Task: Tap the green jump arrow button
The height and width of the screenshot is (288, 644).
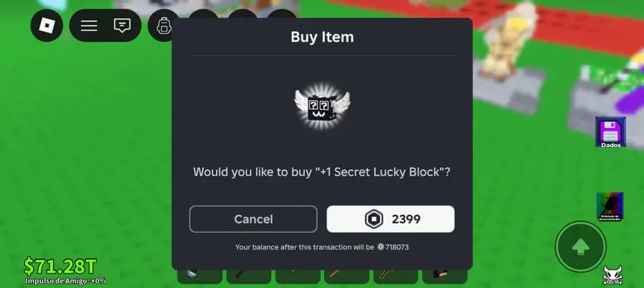Action: (x=580, y=247)
